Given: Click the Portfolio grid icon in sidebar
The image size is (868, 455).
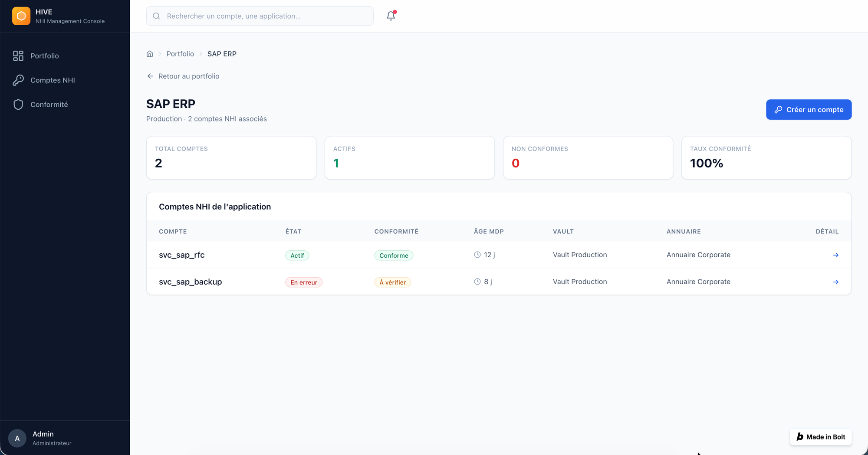Looking at the screenshot, I should [x=18, y=56].
